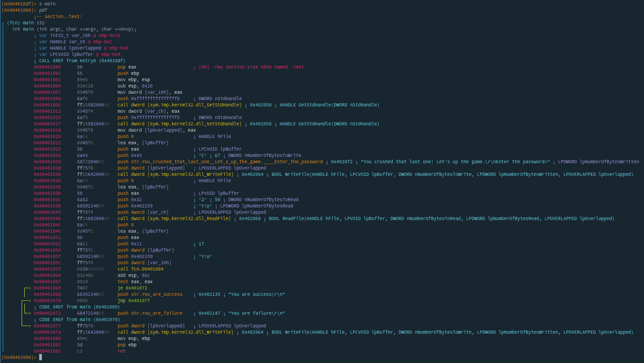
Task: Click the 'mov dword [var_10h], eax' instruction
Action: pos(150,92)
